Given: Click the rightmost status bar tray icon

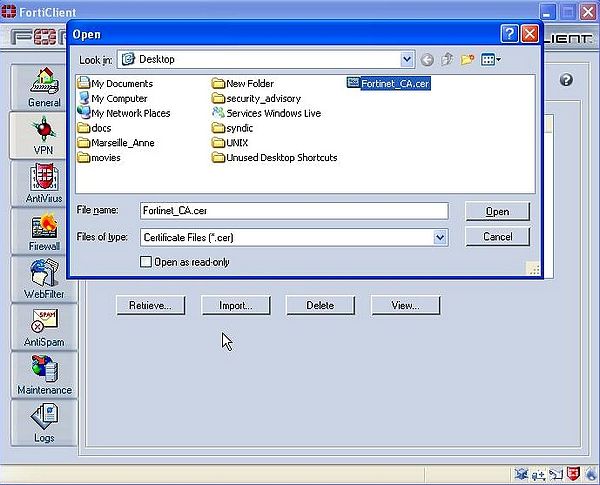Looking at the screenshot, I should tap(590, 474).
